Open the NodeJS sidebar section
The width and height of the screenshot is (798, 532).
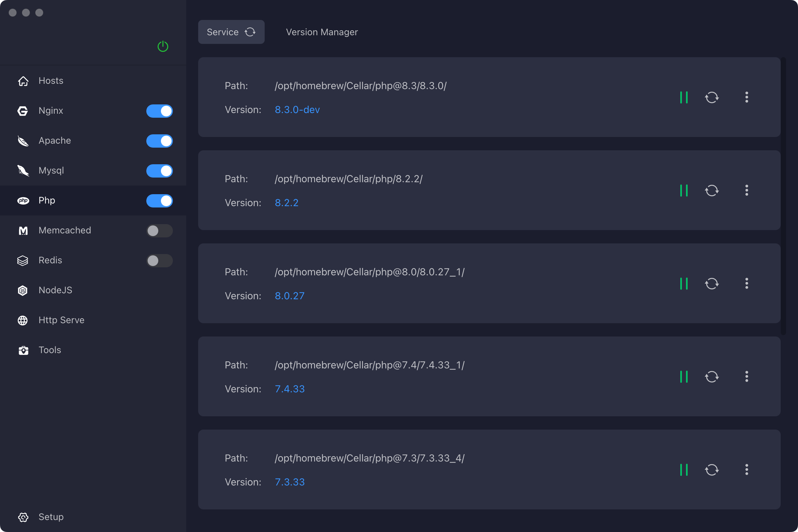coord(55,290)
